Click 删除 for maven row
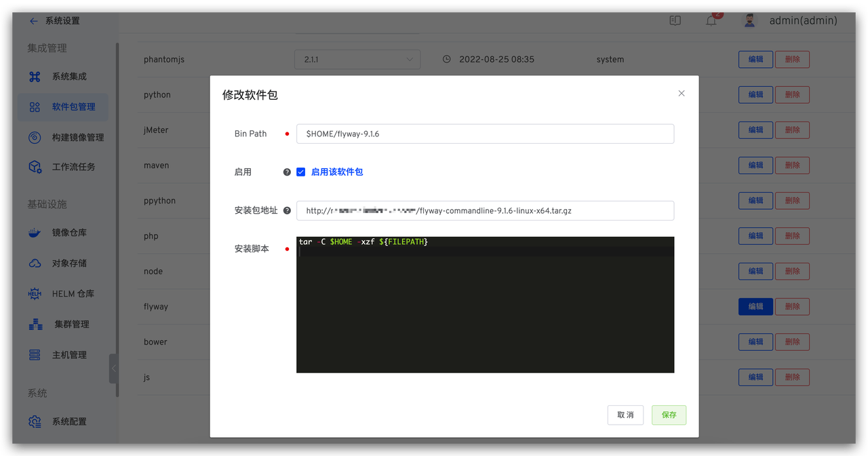868x456 pixels. point(792,165)
